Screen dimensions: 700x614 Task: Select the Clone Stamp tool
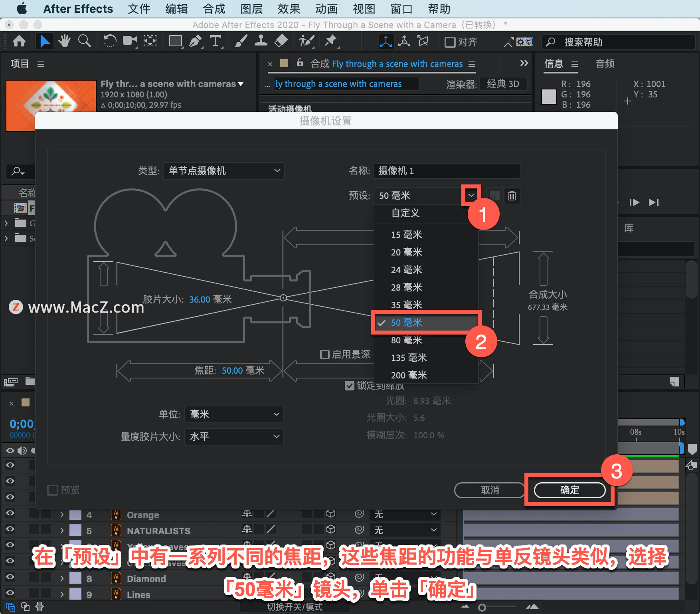coord(261,41)
